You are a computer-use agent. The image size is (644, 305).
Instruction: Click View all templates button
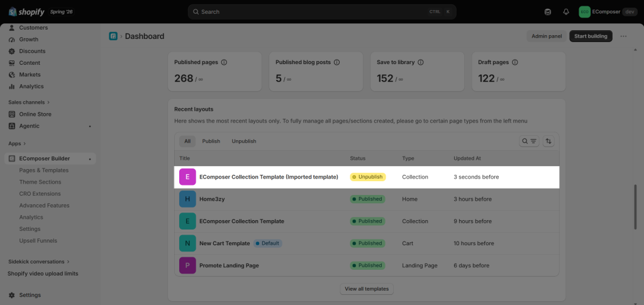[367, 289]
